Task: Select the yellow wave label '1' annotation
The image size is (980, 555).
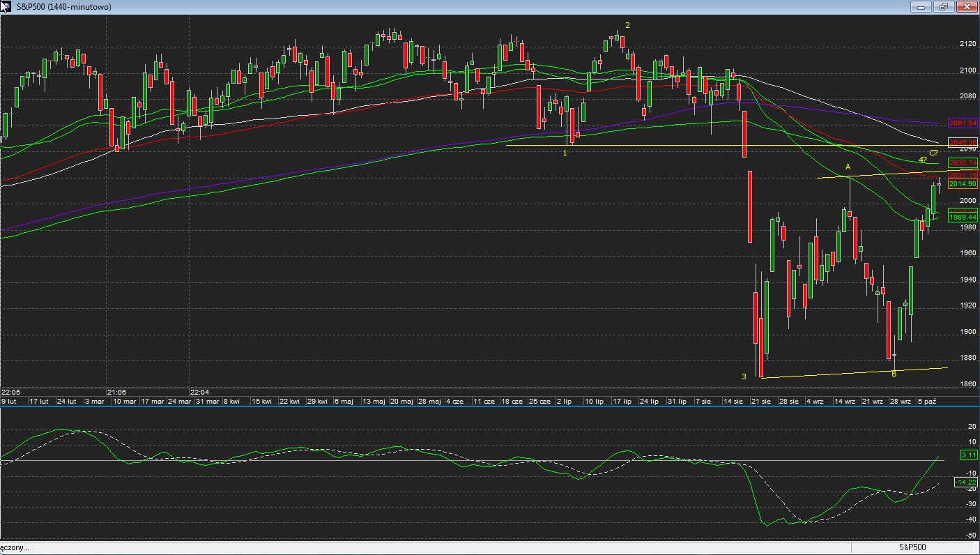Action: [565, 153]
